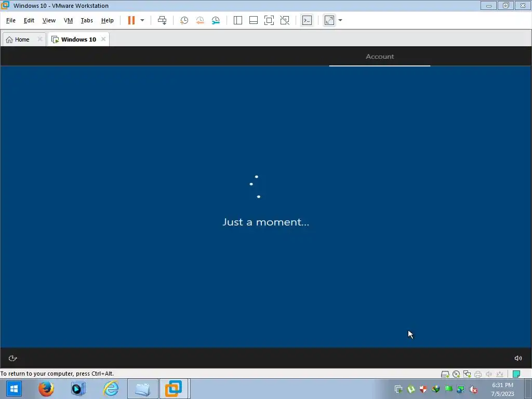The image size is (532, 399).
Task: Expand the power options dropdown arrow
Action: [142, 20]
